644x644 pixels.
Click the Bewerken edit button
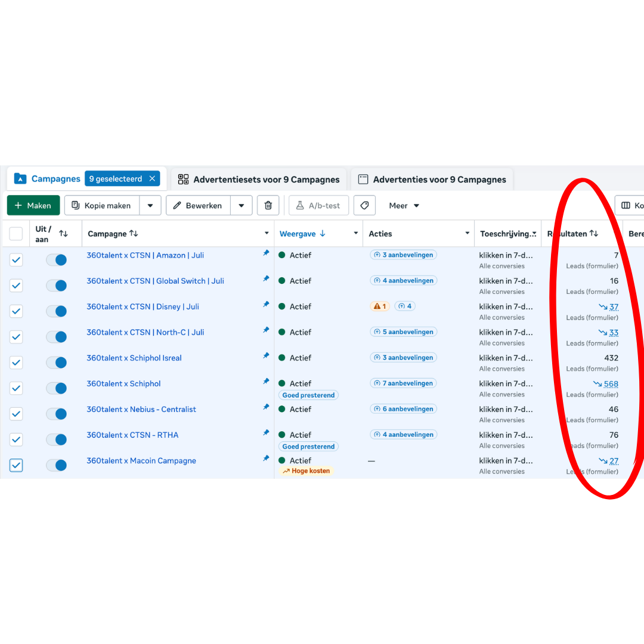tap(199, 205)
